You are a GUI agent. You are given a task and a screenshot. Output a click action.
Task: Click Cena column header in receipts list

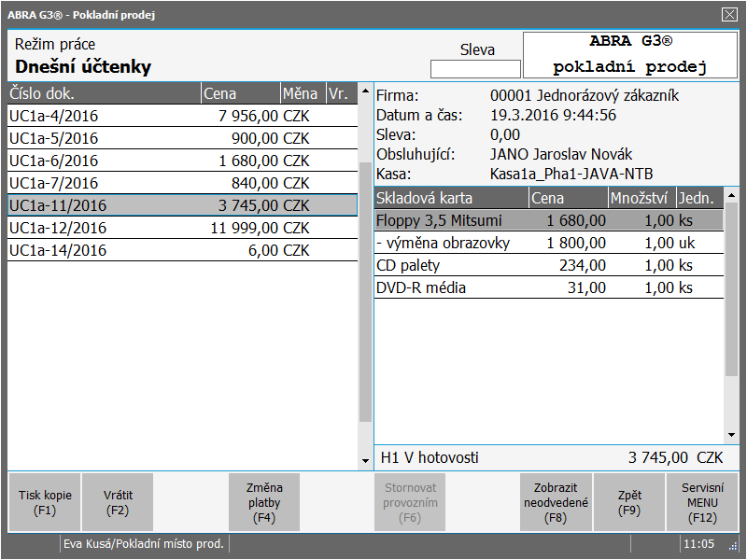[x=240, y=93]
